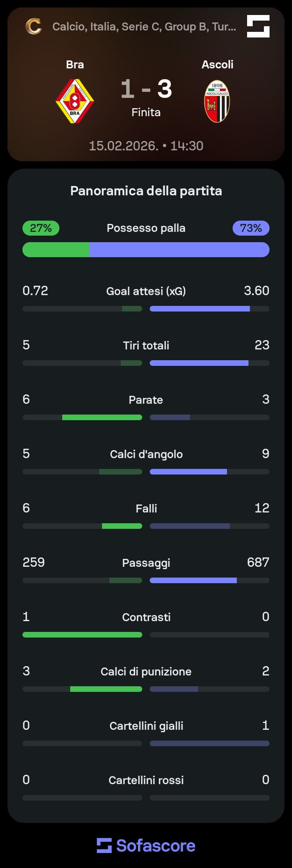Viewport: 292px width, 868px height.
Task: Open the Ascoli team crest
Action: tap(217, 101)
